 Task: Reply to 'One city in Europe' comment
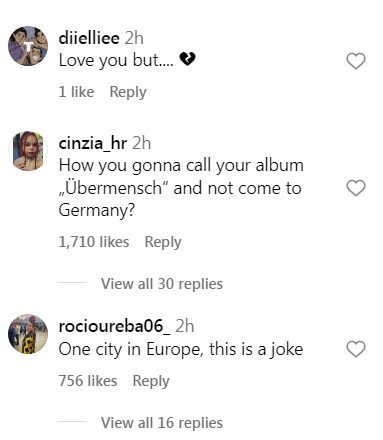pyautogui.click(x=151, y=381)
